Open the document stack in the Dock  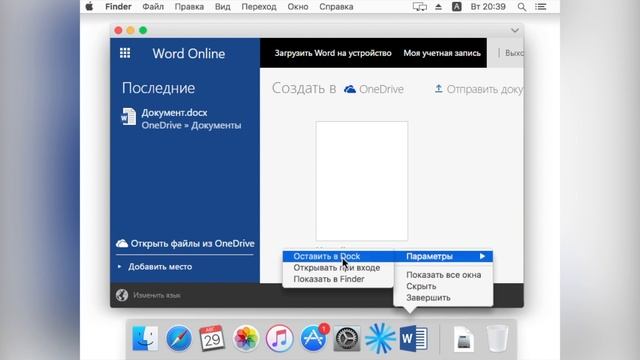tap(464, 339)
